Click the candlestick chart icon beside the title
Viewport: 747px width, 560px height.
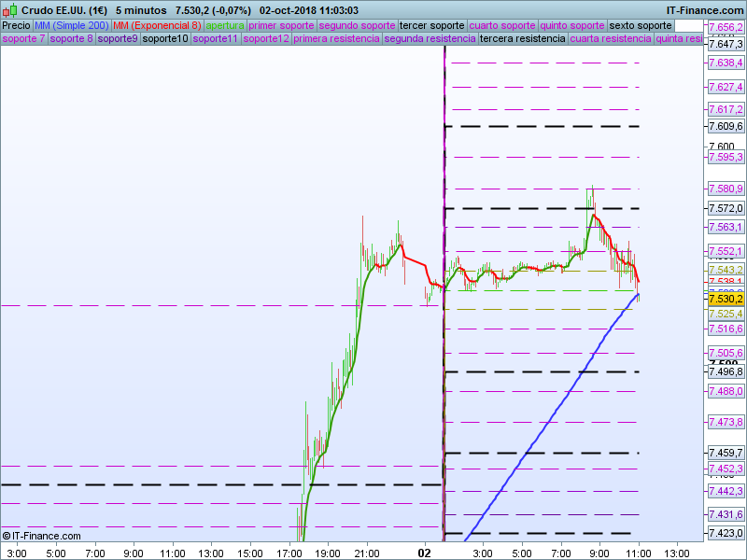[x=9, y=10]
